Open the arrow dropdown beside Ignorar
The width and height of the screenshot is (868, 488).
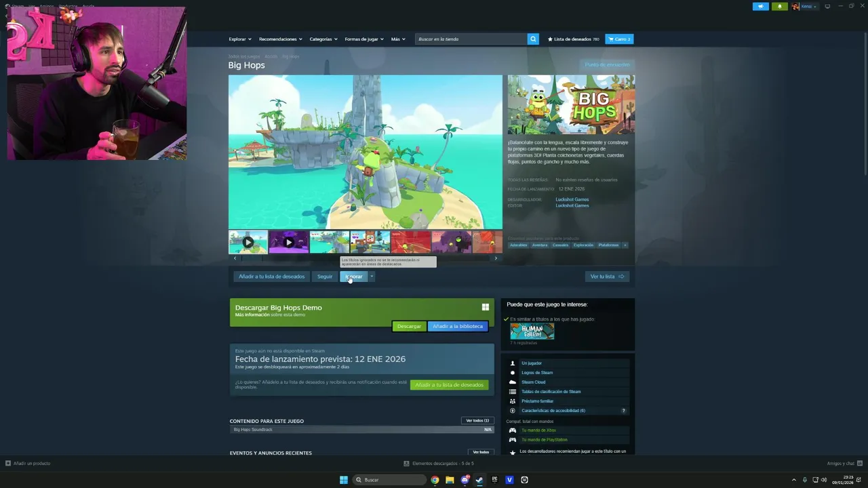coord(372,277)
